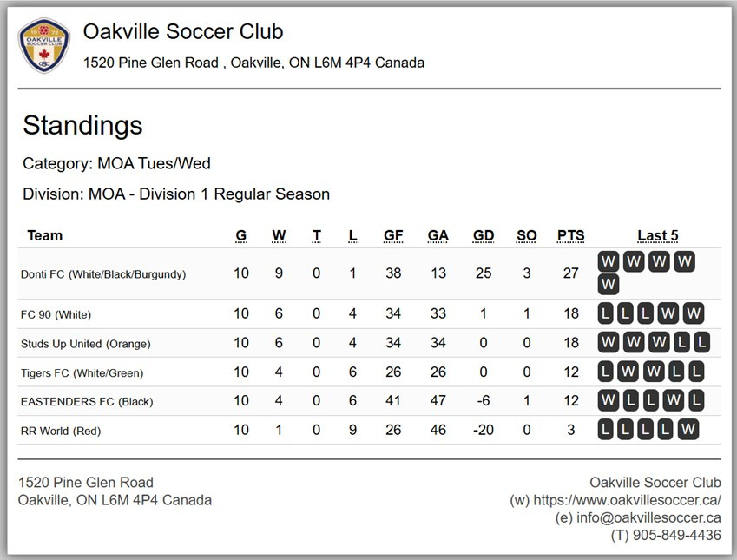737x560 pixels.
Task: Click EASTENDERS FC's first win badge
Action: click(x=608, y=401)
